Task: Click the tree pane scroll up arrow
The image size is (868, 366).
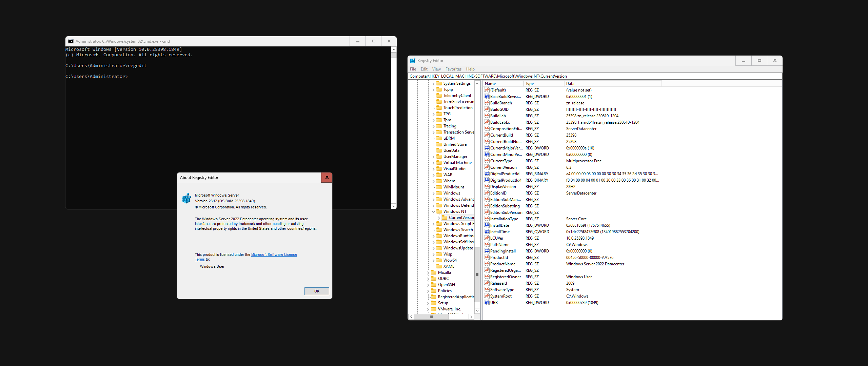Action: [x=477, y=83]
